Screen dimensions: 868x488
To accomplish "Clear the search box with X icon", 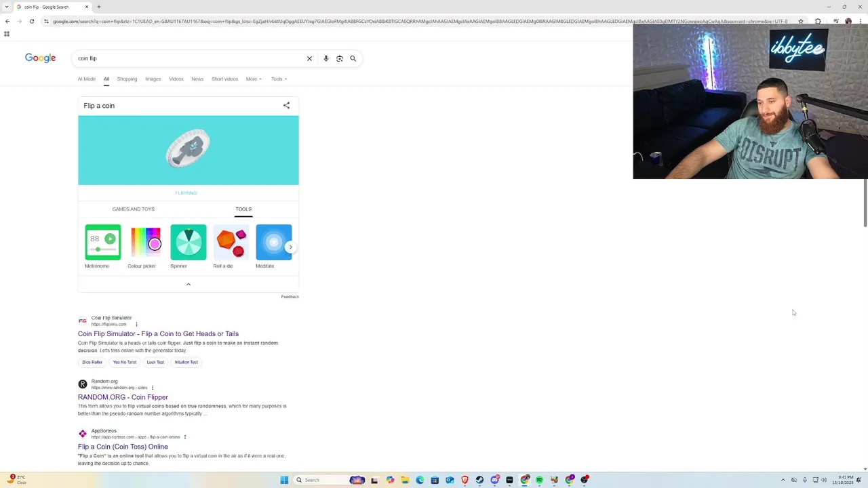I will pyautogui.click(x=309, y=58).
